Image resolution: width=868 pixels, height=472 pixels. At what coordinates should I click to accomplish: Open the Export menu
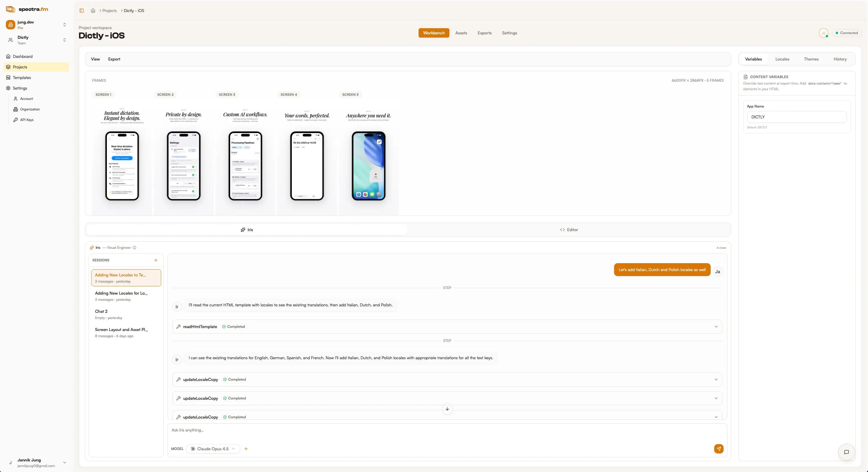(x=114, y=59)
